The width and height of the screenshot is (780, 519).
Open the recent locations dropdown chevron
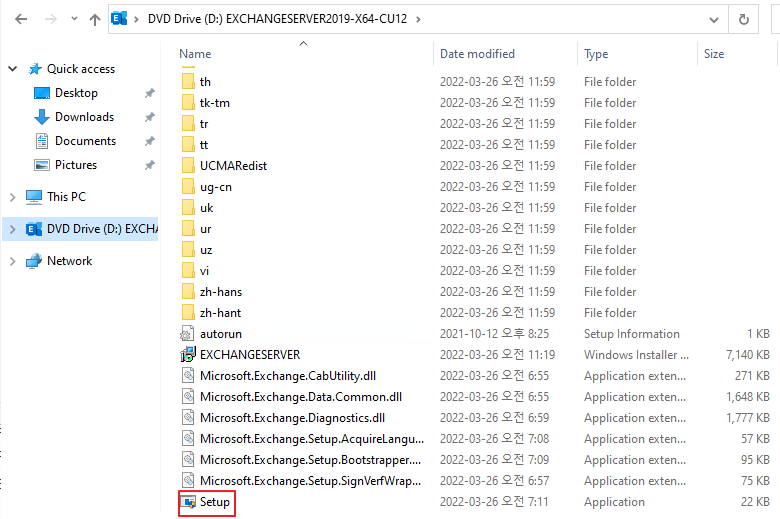pos(74,19)
